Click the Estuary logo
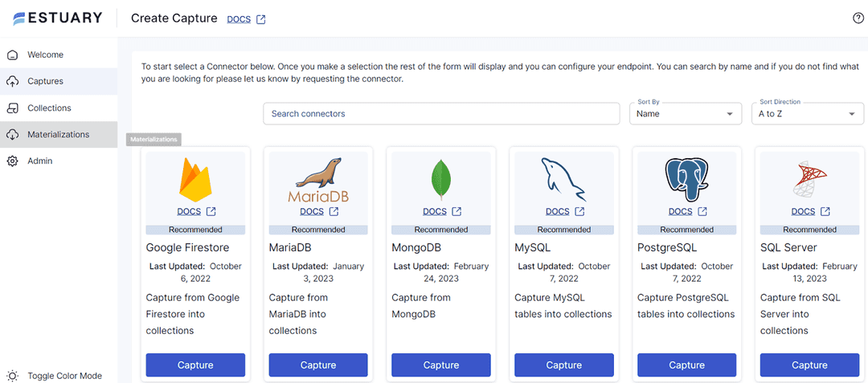 point(58,18)
